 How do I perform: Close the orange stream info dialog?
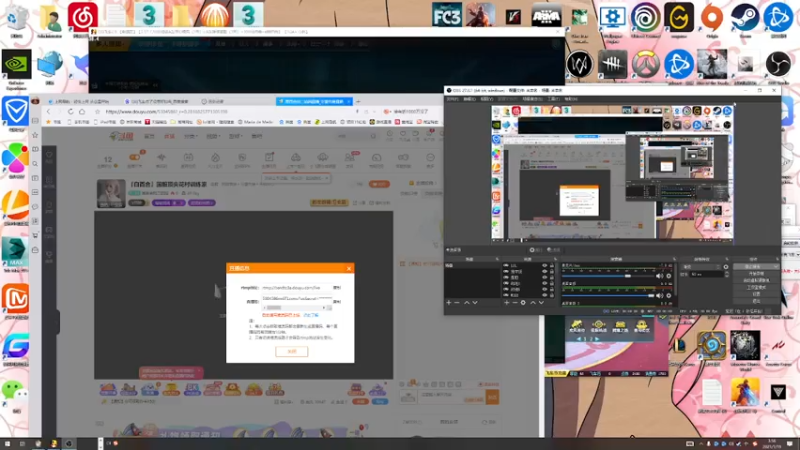point(348,268)
